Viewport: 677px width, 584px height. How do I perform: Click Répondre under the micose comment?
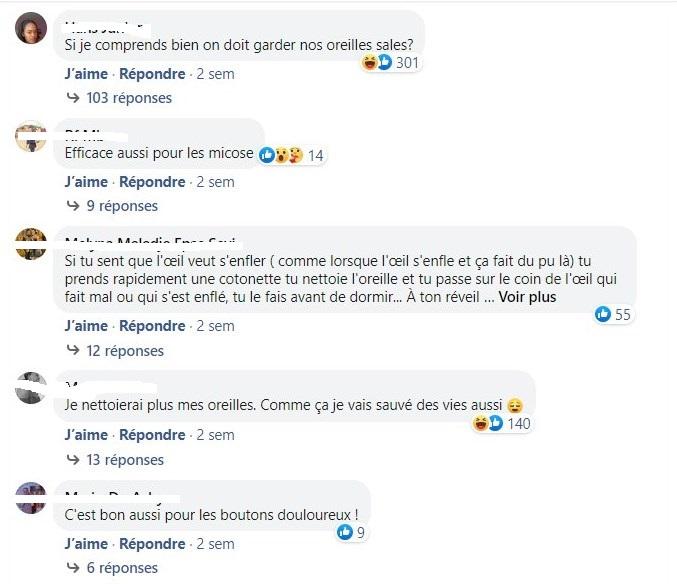tap(152, 182)
